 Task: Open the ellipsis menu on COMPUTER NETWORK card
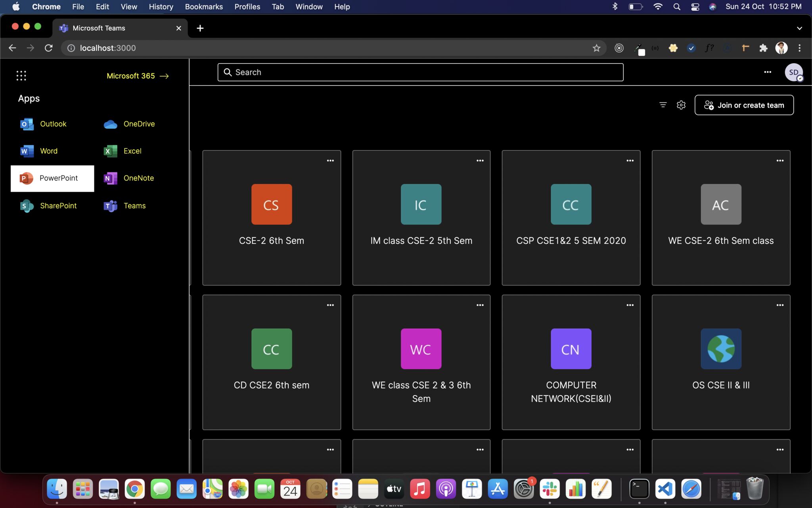tap(630, 305)
